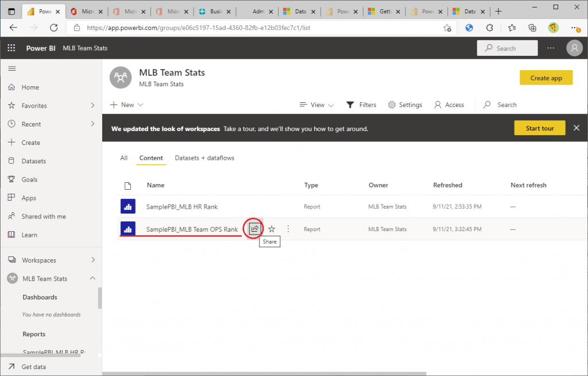Sort the list by Refreshed column
The image size is (588, 376).
pyautogui.click(x=448, y=185)
